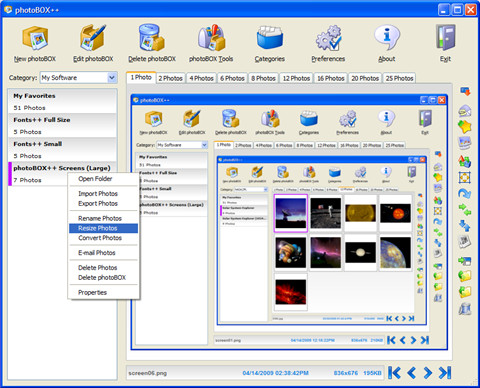Viewport: 480px width, 388px height.
Task: Click the Delete photoBOX trash icon
Action: (x=152, y=38)
